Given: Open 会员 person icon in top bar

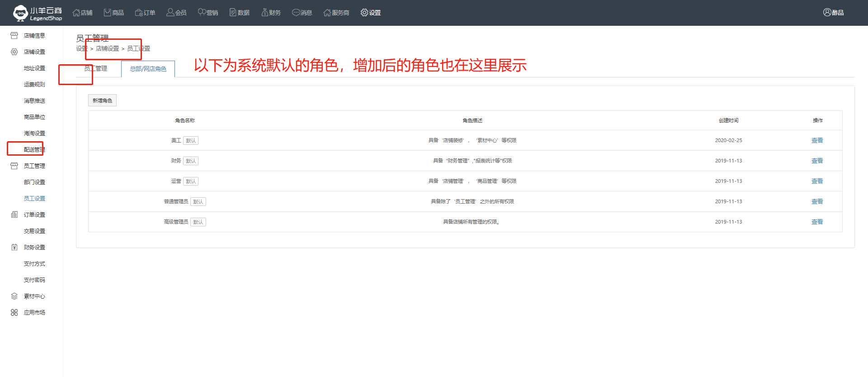Looking at the screenshot, I should [x=170, y=13].
